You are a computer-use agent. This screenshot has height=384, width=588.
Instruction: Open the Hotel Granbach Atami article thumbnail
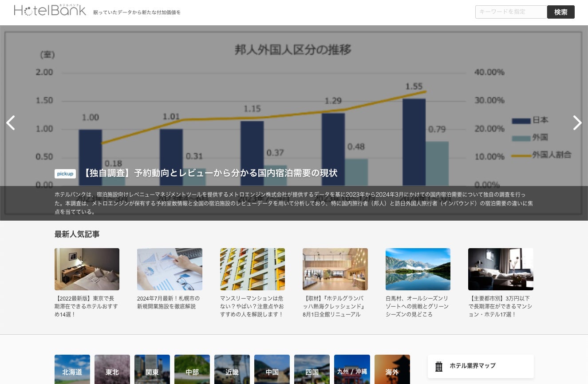[x=335, y=269]
